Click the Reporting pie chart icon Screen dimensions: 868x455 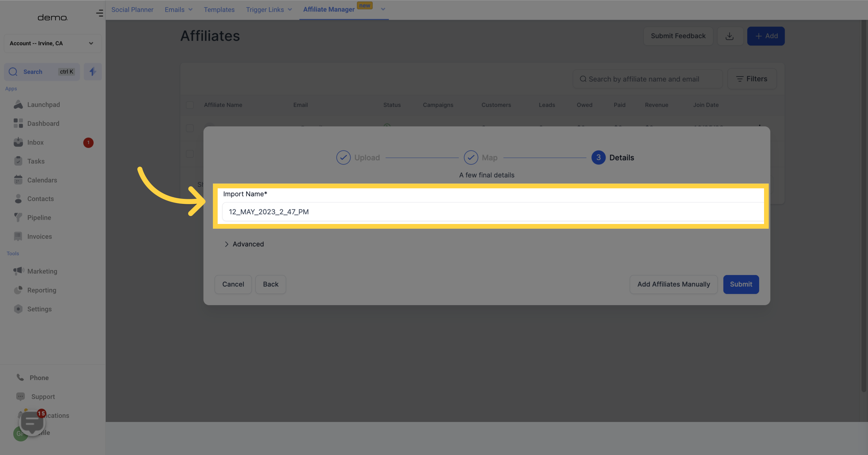coord(18,290)
